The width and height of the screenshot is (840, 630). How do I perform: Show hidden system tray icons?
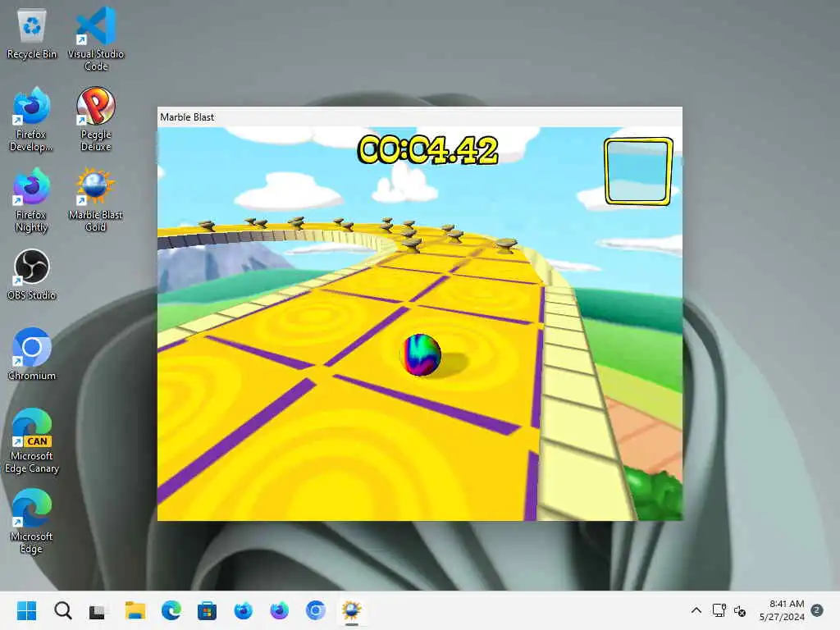tap(696, 610)
